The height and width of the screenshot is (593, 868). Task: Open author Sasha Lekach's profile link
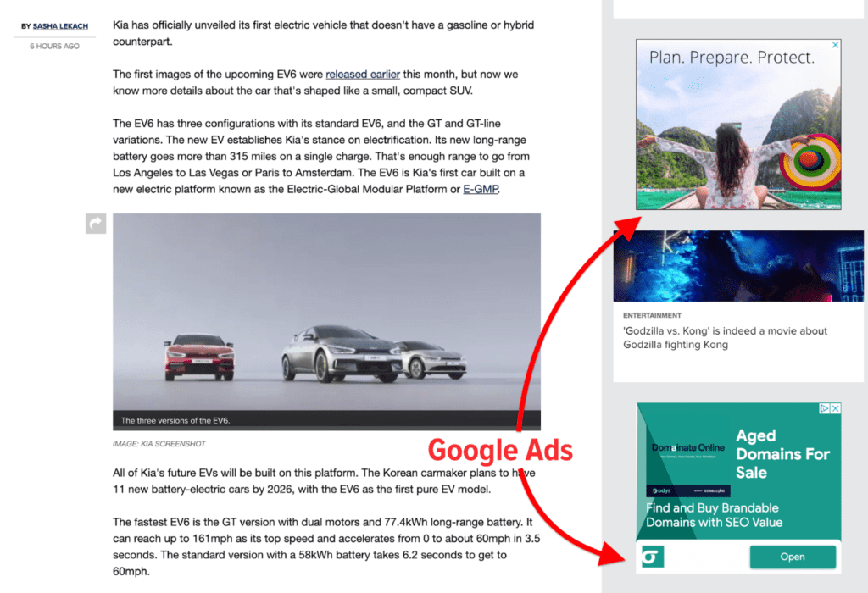60,26
